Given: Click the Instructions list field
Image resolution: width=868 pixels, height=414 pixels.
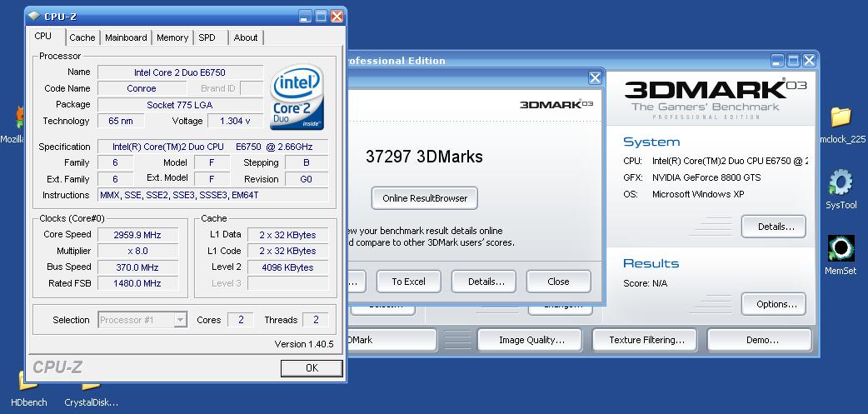Looking at the screenshot, I should click(x=213, y=195).
